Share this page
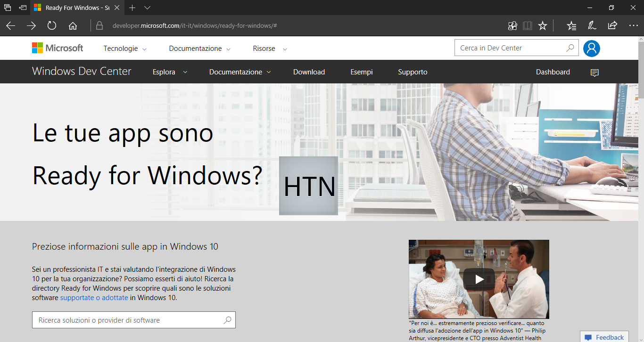This screenshot has height=342, width=644. pos(612,26)
